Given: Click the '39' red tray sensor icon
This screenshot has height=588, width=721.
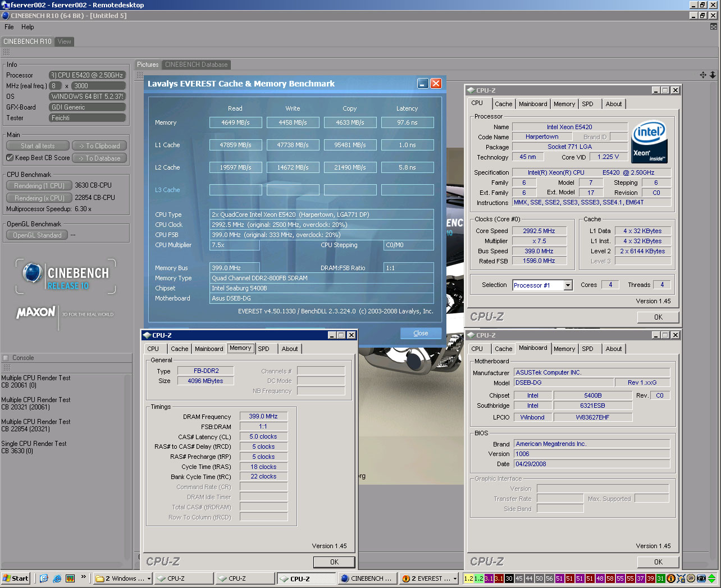Looking at the screenshot, I should [650, 578].
